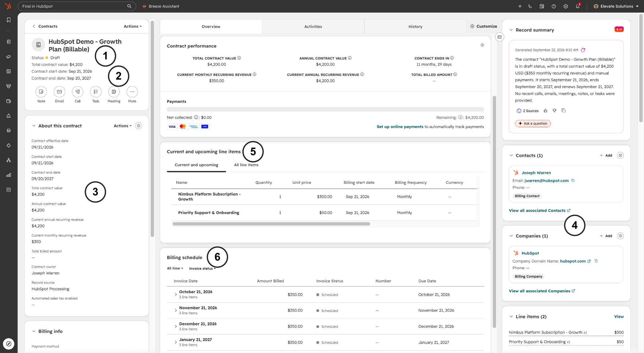
Task: Click the Meeting action icon
Action: 114,92
